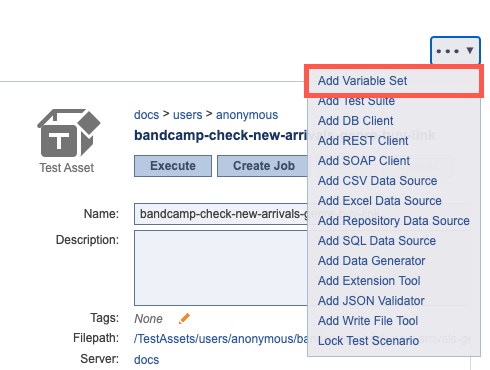Image resolution: width=490 pixels, height=370 pixels.
Task: Choose Add SOAP Client entry
Action: click(364, 161)
